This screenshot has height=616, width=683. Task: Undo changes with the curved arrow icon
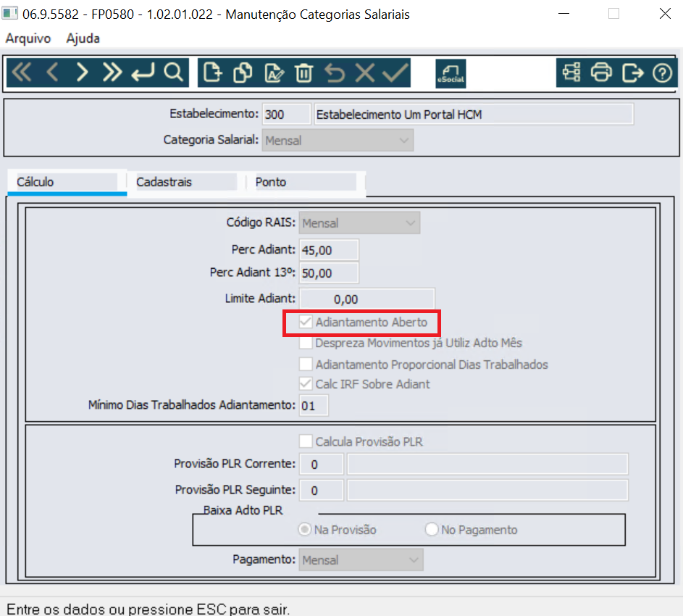[335, 72]
